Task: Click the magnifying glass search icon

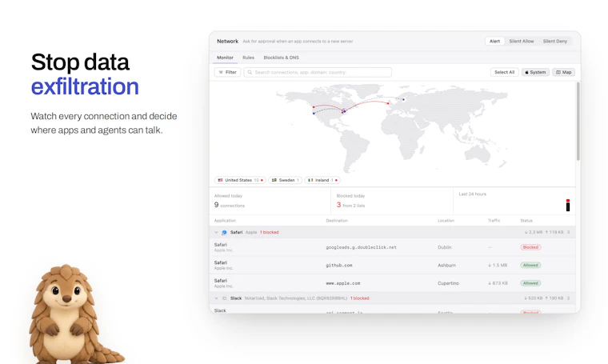Action: pos(250,72)
